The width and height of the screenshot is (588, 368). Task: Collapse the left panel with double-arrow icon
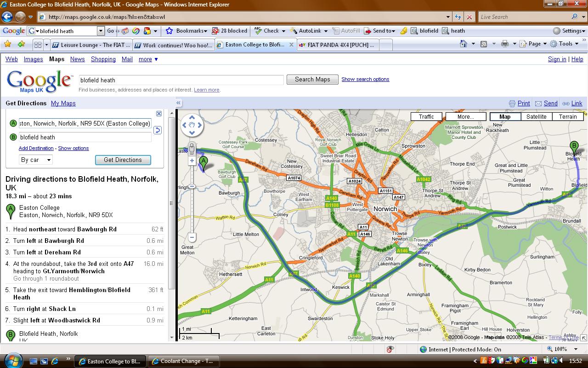[x=178, y=103]
